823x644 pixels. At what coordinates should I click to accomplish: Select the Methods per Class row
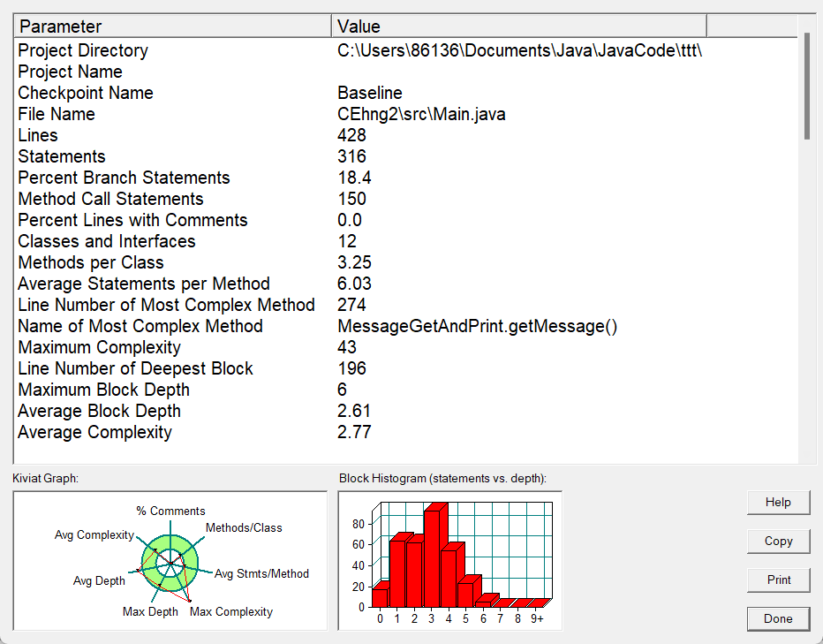[x=91, y=262]
